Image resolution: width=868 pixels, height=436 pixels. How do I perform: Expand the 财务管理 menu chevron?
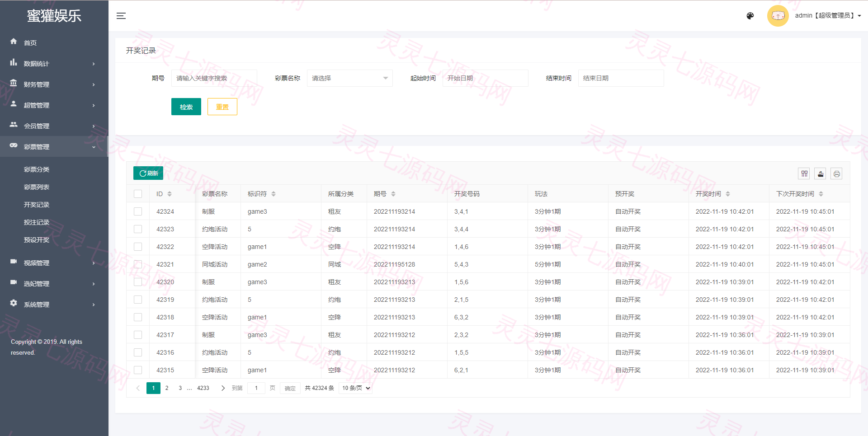click(x=94, y=84)
